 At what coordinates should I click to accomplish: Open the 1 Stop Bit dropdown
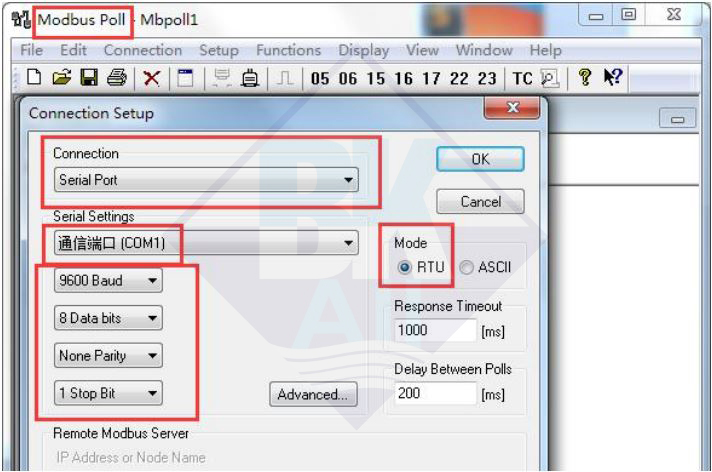(x=108, y=393)
